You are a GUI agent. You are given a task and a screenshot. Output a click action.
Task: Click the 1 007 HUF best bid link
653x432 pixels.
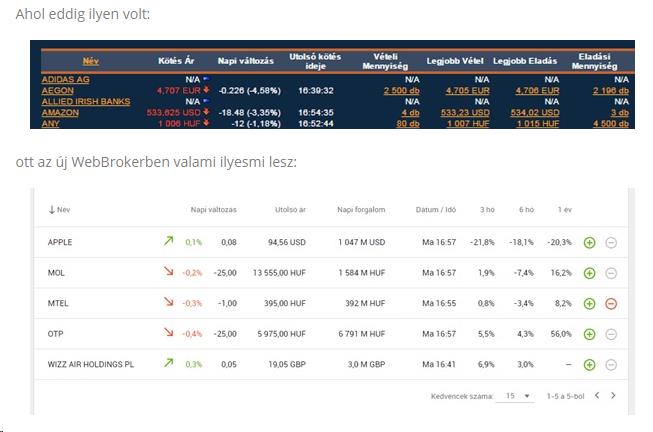(468, 123)
